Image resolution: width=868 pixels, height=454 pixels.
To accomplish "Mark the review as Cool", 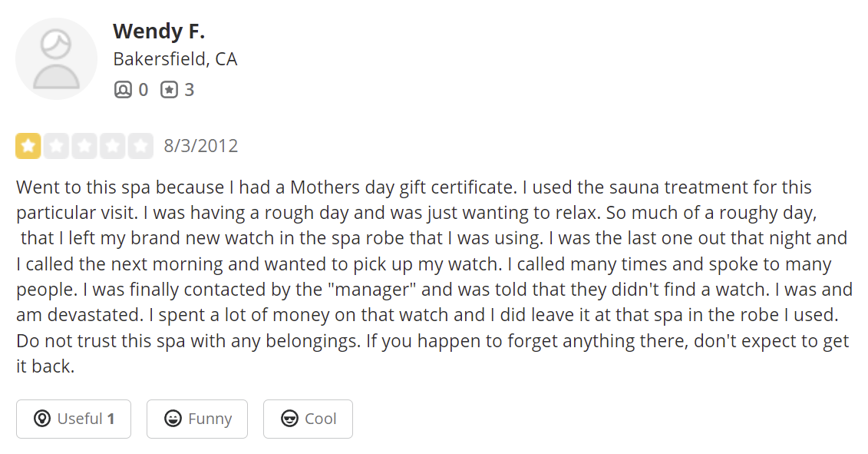I will click(308, 419).
